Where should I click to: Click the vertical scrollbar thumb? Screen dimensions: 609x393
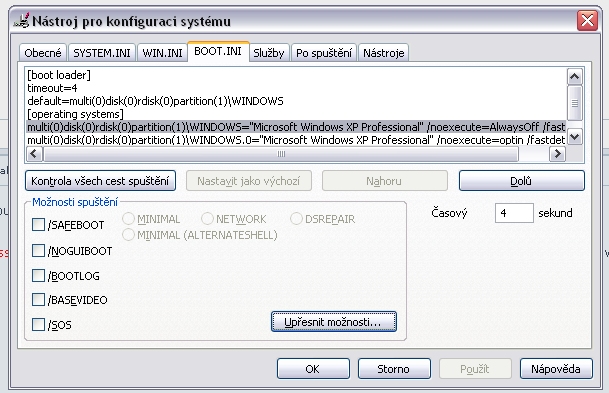[x=574, y=103]
